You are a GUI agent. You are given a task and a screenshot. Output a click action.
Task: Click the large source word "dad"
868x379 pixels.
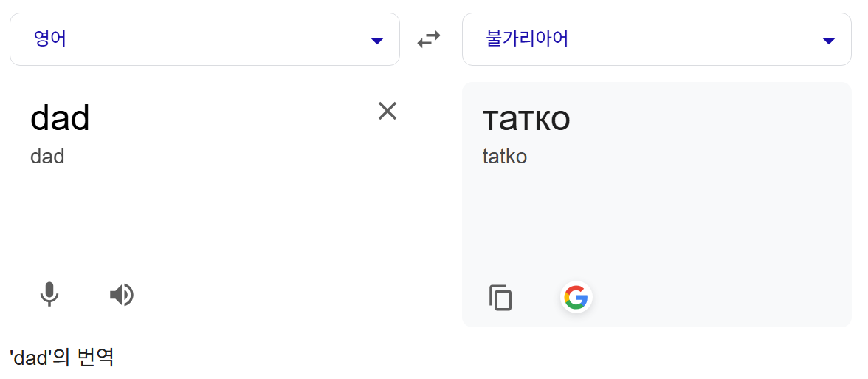pyautogui.click(x=60, y=118)
